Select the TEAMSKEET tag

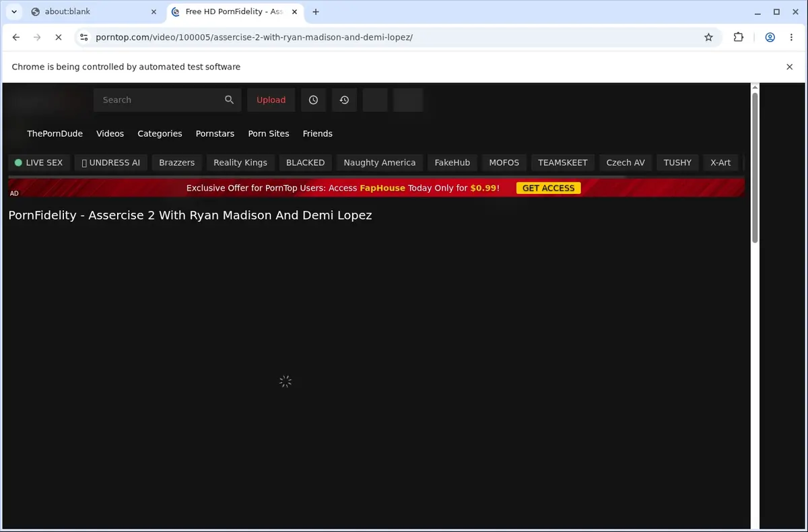click(x=563, y=162)
